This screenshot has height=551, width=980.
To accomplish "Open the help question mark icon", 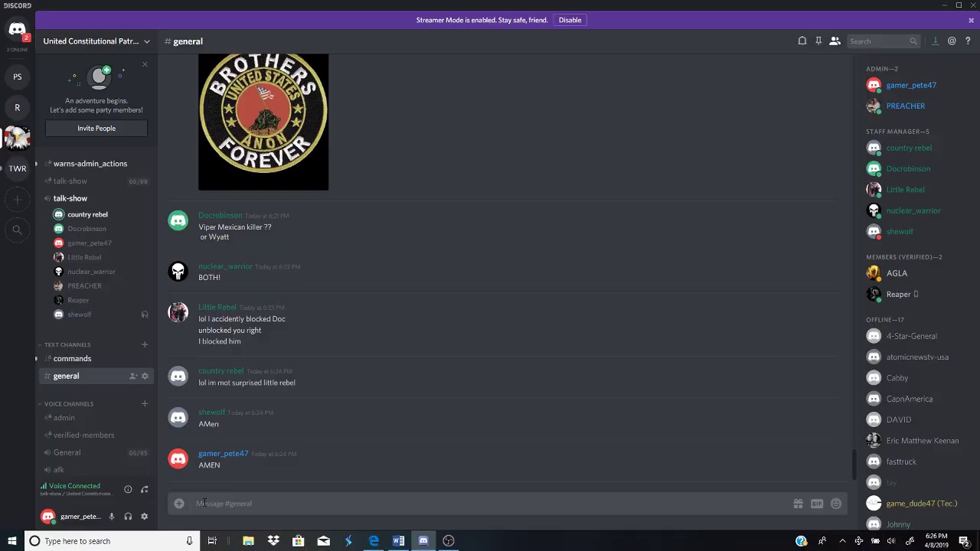I will click(x=968, y=41).
